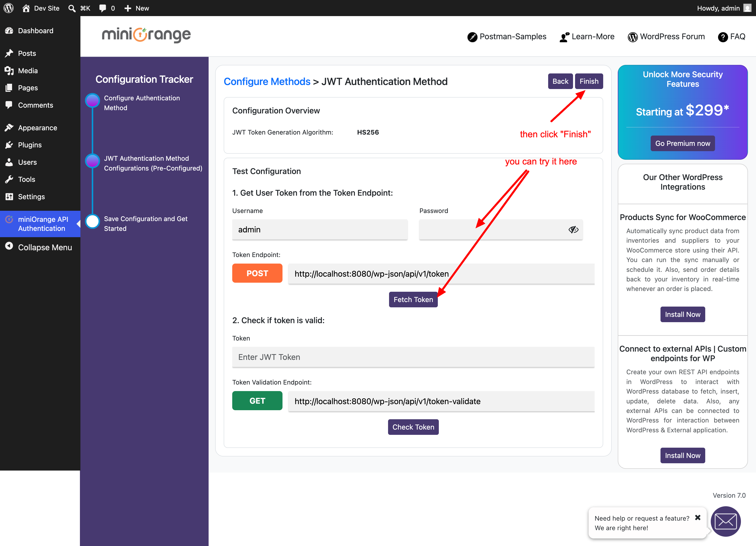Click the Learn-More person icon
The height and width of the screenshot is (546, 756).
(564, 37)
